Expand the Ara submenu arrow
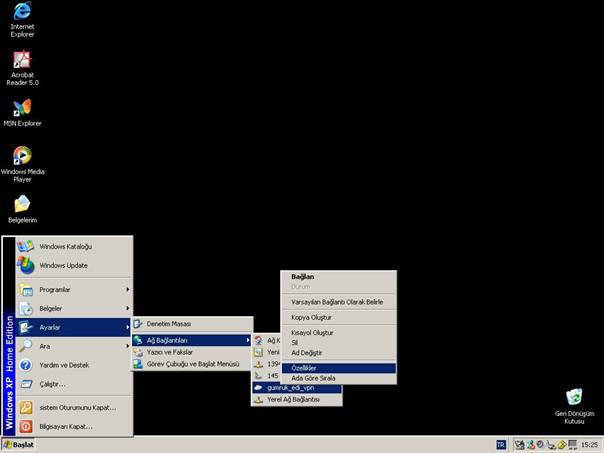Image resolution: width=604 pixels, height=453 pixels. (x=128, y=346)
